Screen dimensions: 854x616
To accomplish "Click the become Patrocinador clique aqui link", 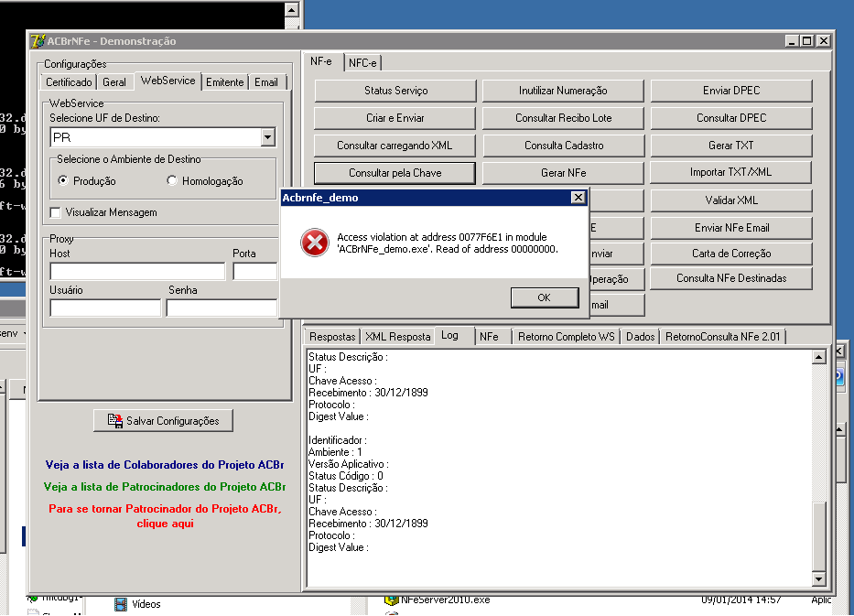I will (x=165, y=516).
